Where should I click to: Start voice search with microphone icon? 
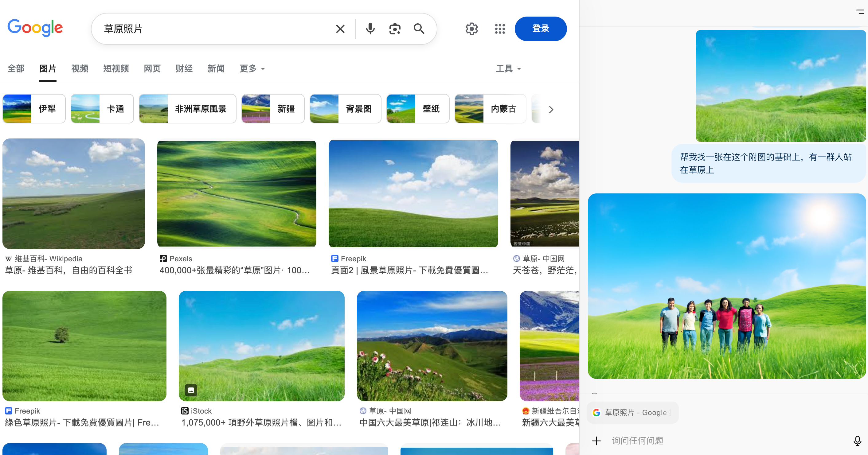click(370, 29)
